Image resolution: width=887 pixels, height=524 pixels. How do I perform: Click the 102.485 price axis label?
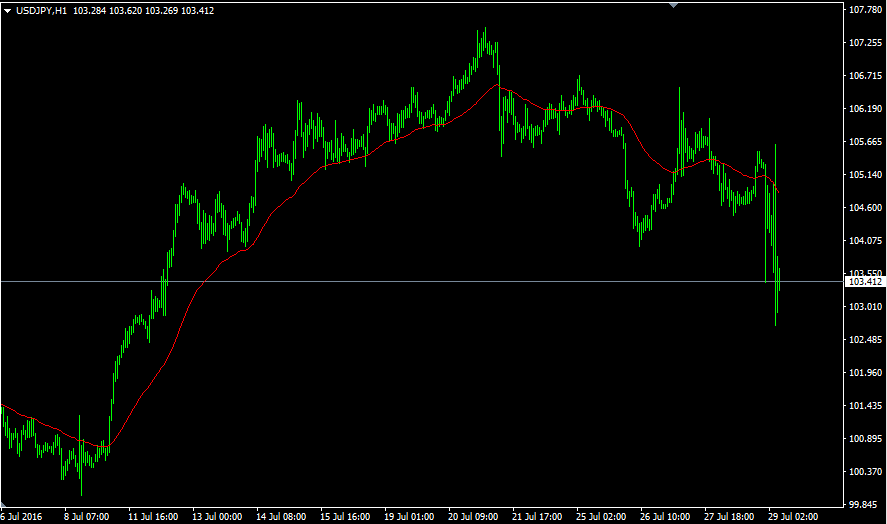(x=866, y=340)
